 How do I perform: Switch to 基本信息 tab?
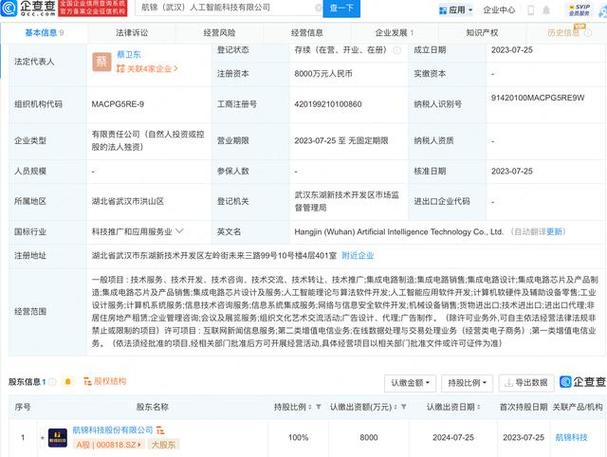44,33
